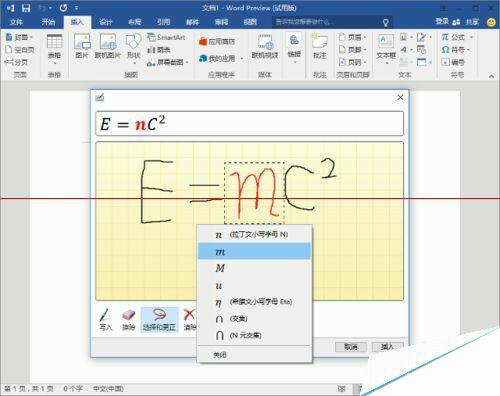500x396 pixels.
Task: Save the document from quick access toolbar
Action: click(26, 8)
